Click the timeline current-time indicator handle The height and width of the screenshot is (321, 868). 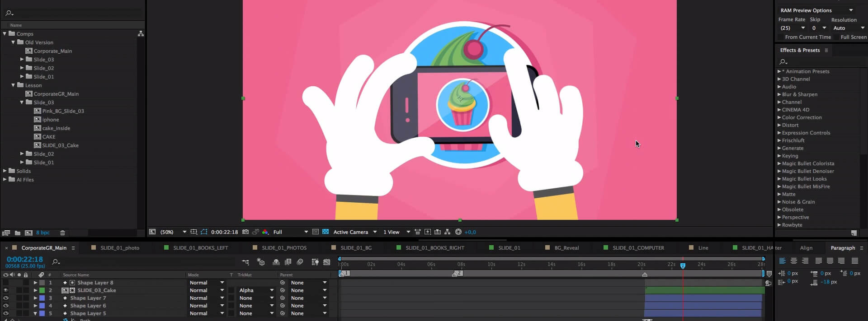(683, 266)
